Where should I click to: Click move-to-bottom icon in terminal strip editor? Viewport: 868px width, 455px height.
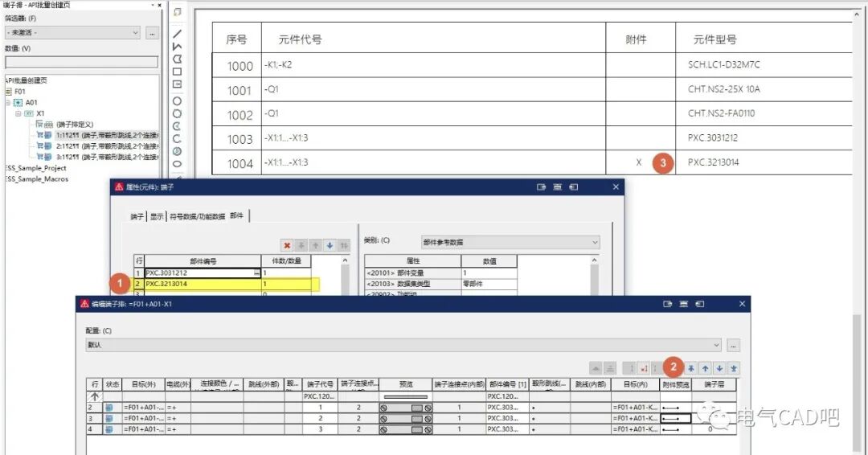734,368
